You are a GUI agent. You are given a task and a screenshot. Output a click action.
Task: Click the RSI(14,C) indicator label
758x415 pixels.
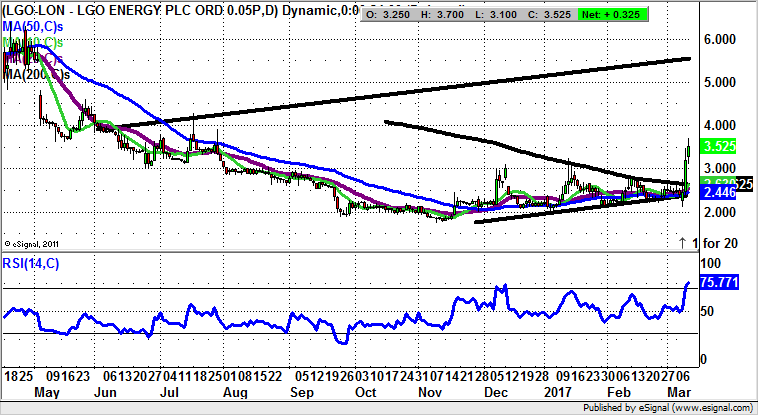click(x=36, y=264)
